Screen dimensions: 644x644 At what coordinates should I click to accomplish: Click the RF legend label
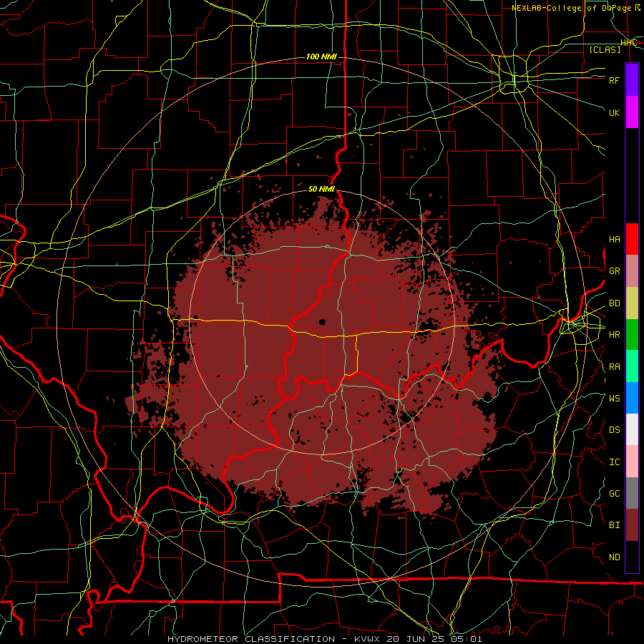[614, 80]
